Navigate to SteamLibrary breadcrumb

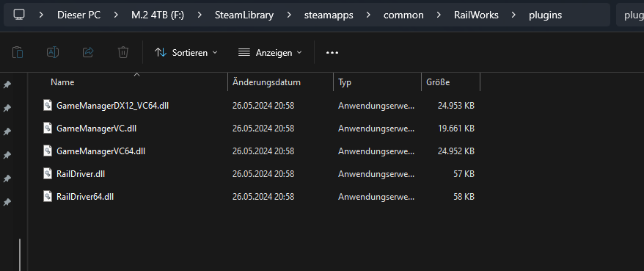(x=244, y=15)
